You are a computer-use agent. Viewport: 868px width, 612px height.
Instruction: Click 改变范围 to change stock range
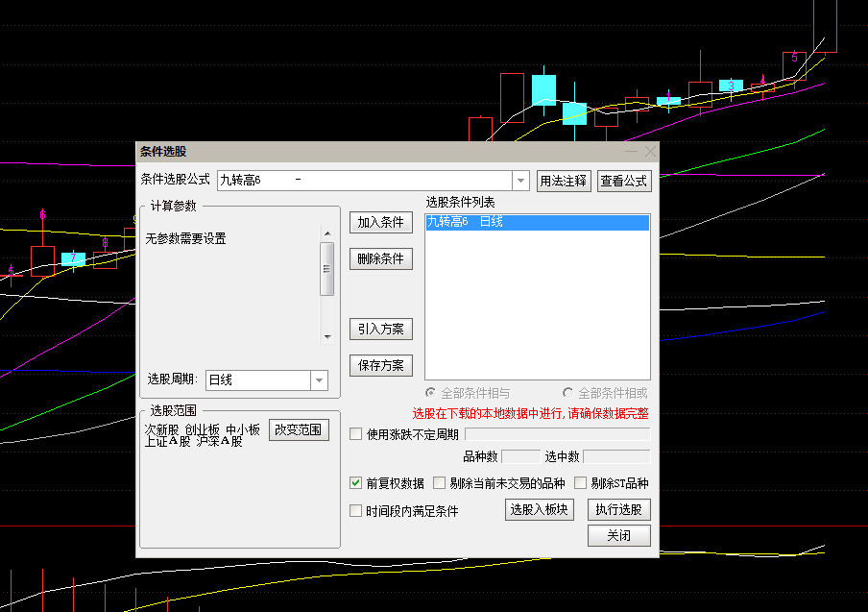click(299, 429)
